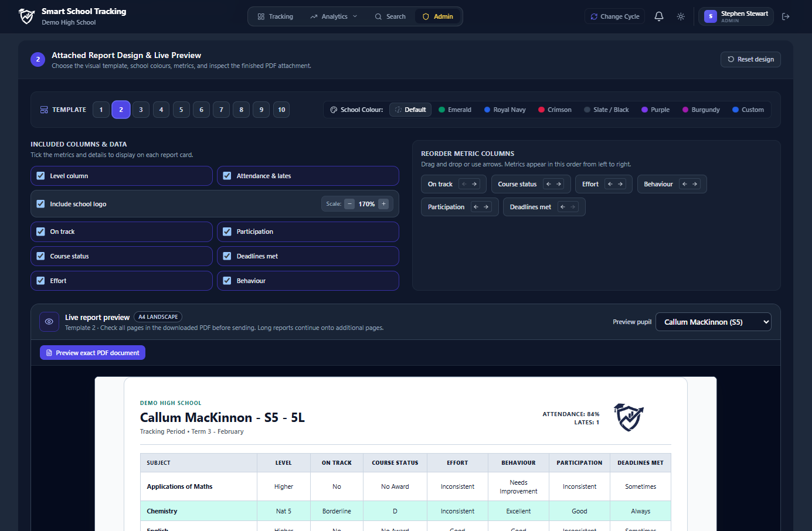Open the Tracking tab
The height and width of the screenshot is (531, 812).
click(276, 16)
